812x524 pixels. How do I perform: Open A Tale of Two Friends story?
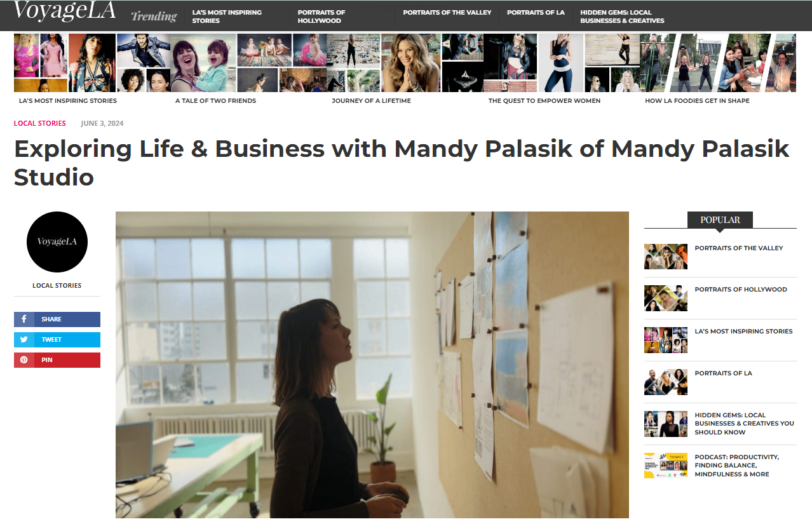pyautogui.click(x=215, y=100)
